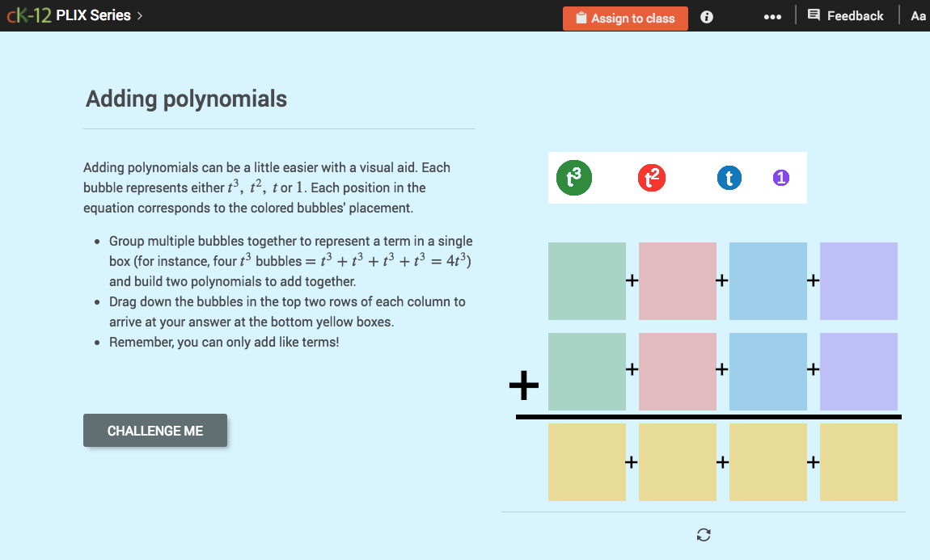Open the Feedback panel
This screenshot has height=560, width=930.
[x=845, y=15]
